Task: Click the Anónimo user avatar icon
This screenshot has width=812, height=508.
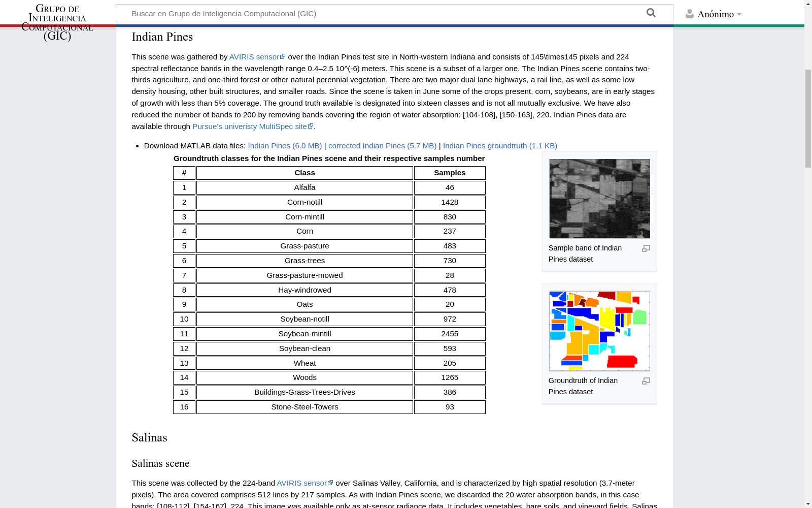Action: (689, 14)
